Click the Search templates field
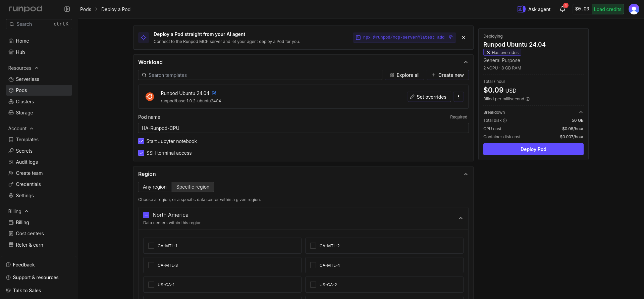 click(260, 75)
